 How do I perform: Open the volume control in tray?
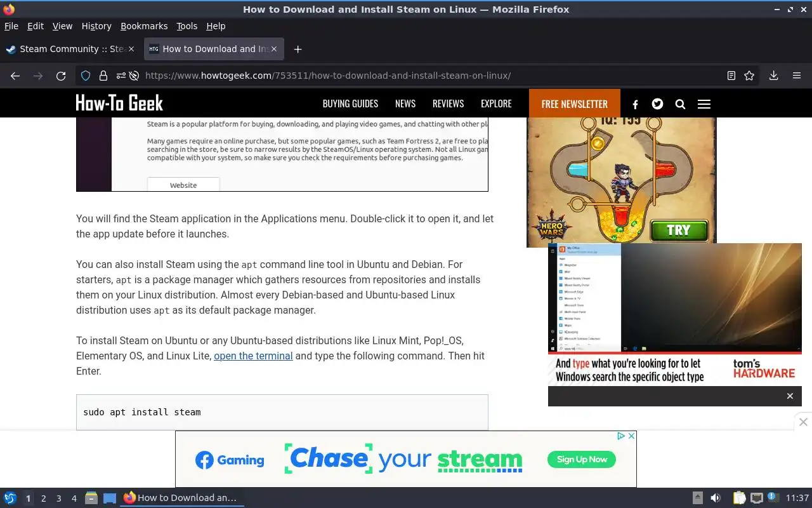[716, 498]
